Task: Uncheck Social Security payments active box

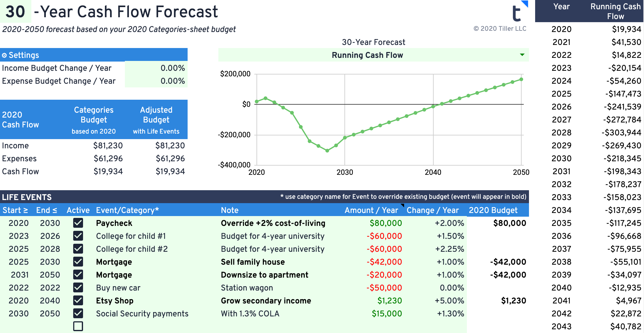Action: [78, 314]
